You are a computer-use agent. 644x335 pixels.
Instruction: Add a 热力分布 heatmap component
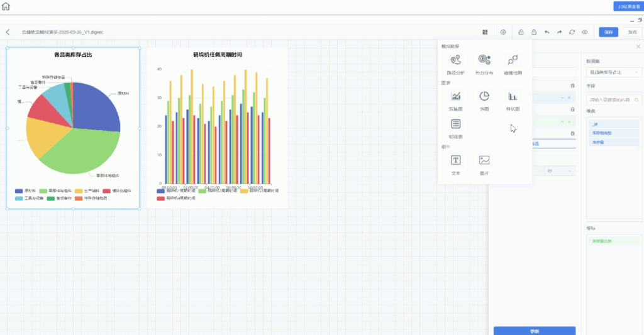[484, 65]
